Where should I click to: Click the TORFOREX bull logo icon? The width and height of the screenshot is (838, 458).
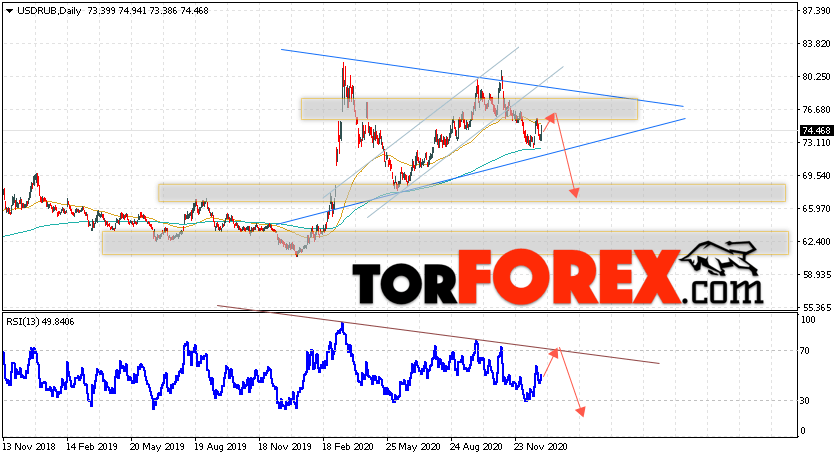pos(720,258)
